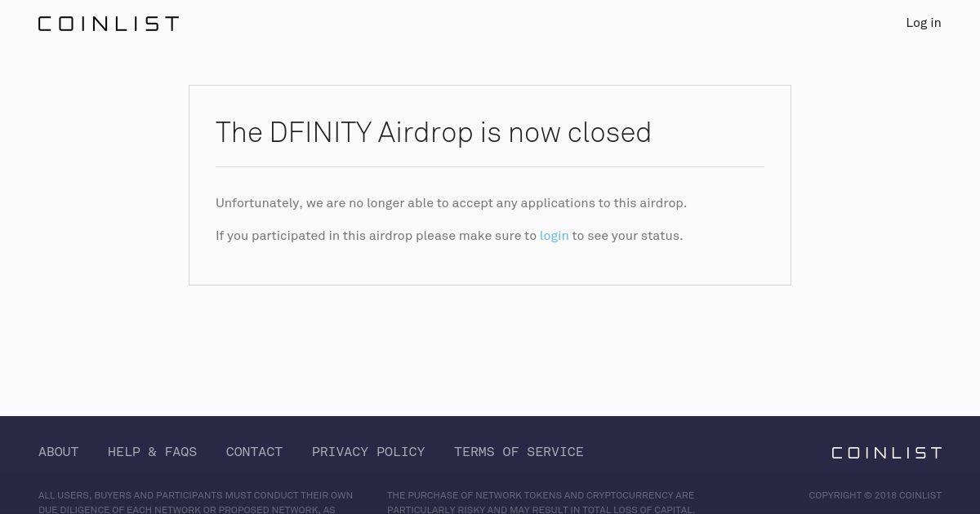Click the word DFINITY in the heading
Viewport: 980px width, 514px height.
[321, 132]
